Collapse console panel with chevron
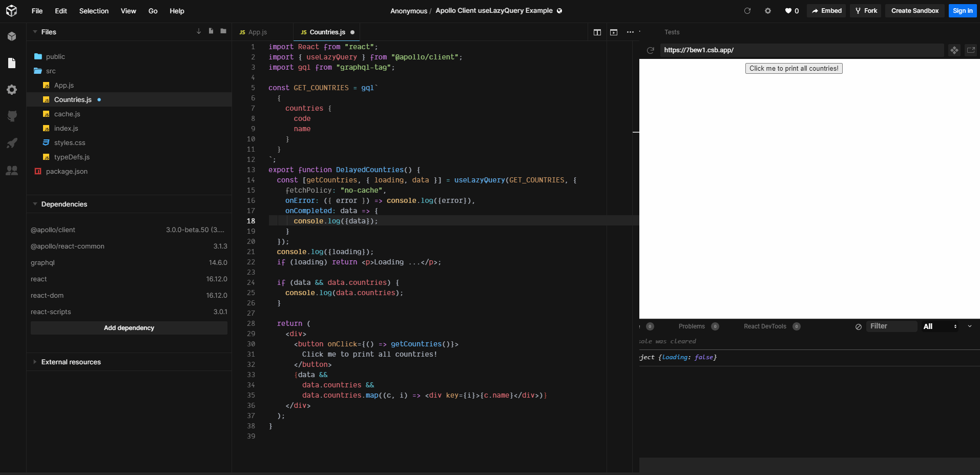Viewport: 980px width, 475px height. 970,326
